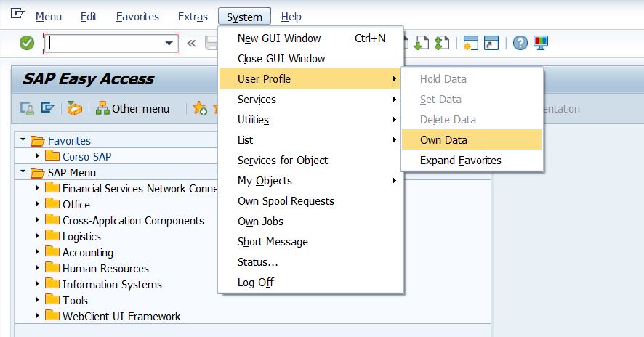Click the greyed Hold Data entry
Screen dimensions: 644x337
click(x=472, y=79)
